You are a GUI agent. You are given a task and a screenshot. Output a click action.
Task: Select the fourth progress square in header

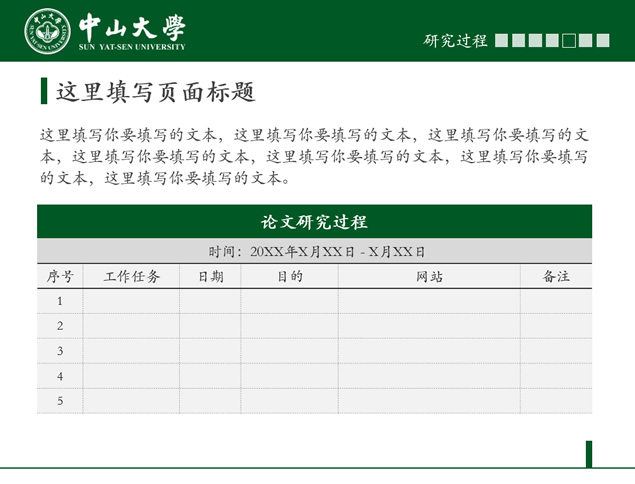coord(552,41)
